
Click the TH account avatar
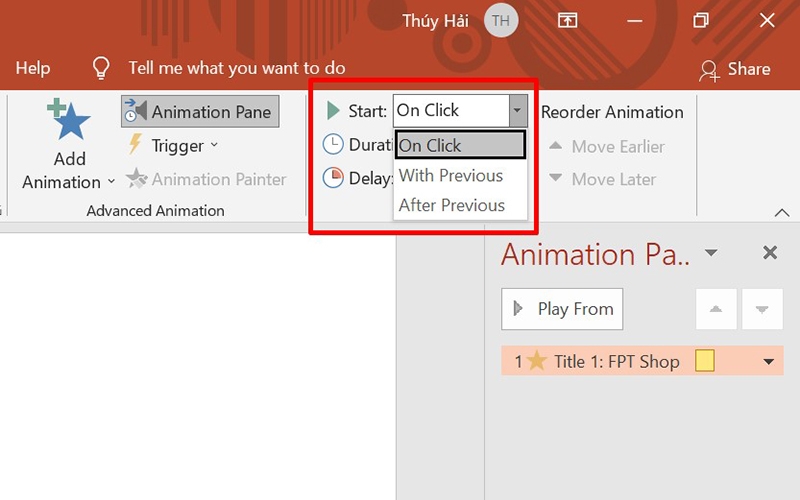(x=501, y=20)
